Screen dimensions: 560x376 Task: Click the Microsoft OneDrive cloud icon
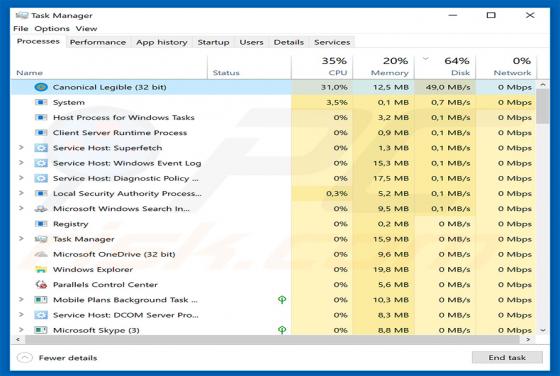pyautogui.click(x=41, y=254)
